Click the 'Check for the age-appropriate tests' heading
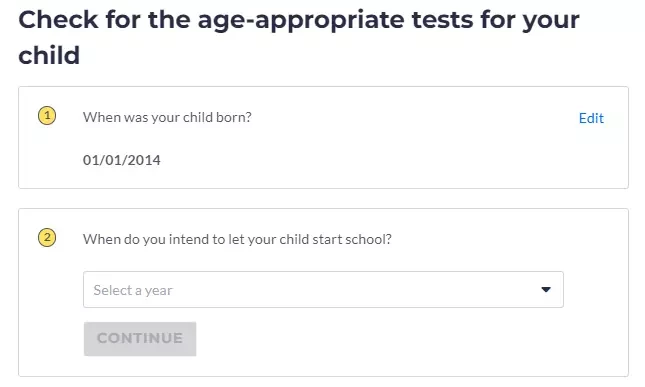Image resolution: width=645 pixels, height=387 pixels. [x=299, y=37]
